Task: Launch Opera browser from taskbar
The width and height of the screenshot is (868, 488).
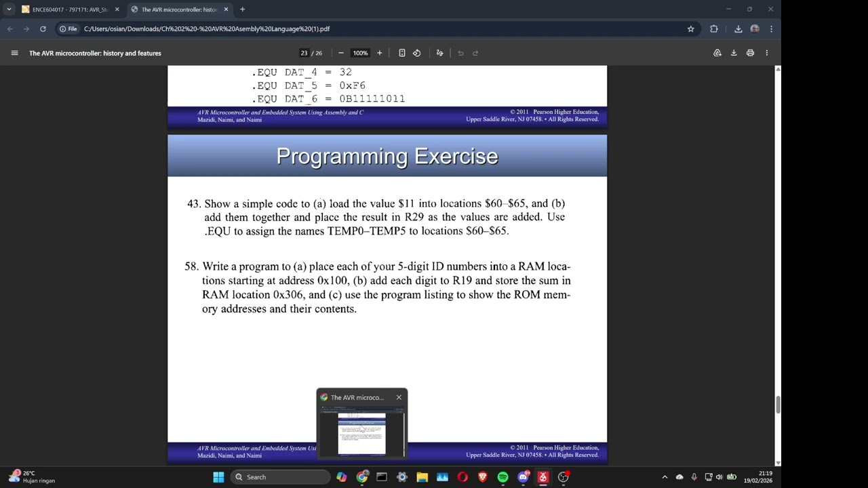Action: click(x=462, y=477)
